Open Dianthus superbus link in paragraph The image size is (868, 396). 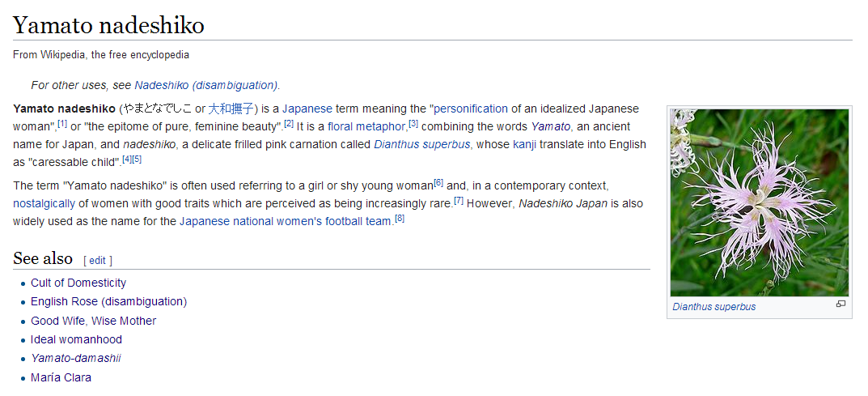click(421, 145)
